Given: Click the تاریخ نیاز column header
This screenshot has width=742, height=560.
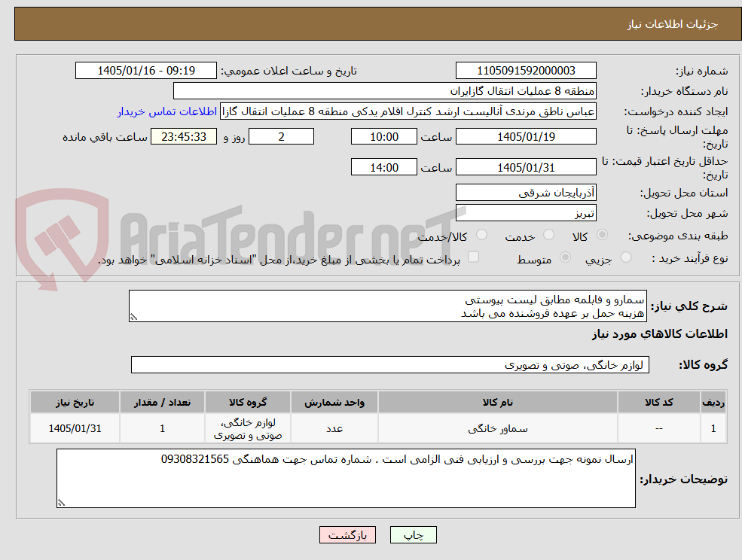Looking at the screenshot, I should (x=75, y=402).
